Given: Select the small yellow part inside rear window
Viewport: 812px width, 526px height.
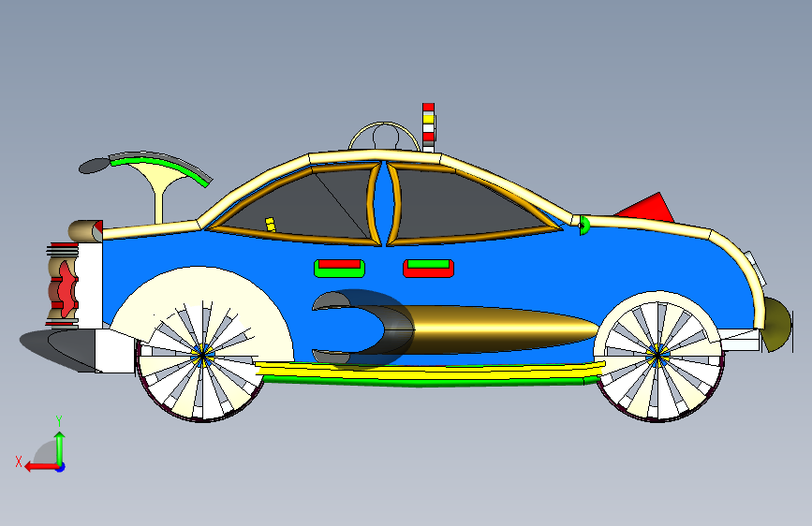Looking at the screenshot, I should (271, 225).
